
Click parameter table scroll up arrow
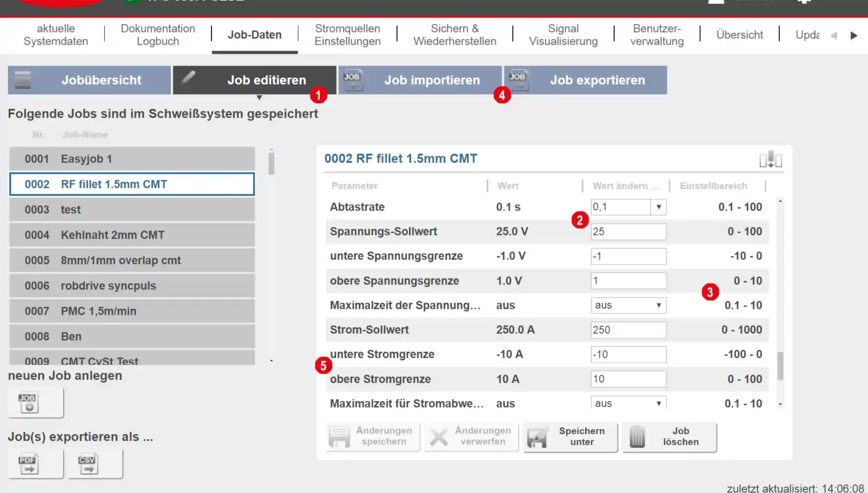(780, 201)
